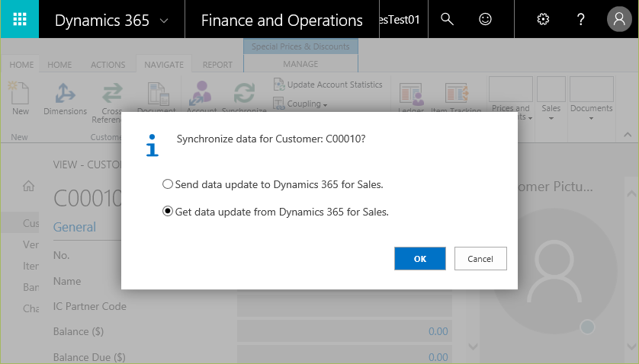Open the user account avatar

(619, 19)
